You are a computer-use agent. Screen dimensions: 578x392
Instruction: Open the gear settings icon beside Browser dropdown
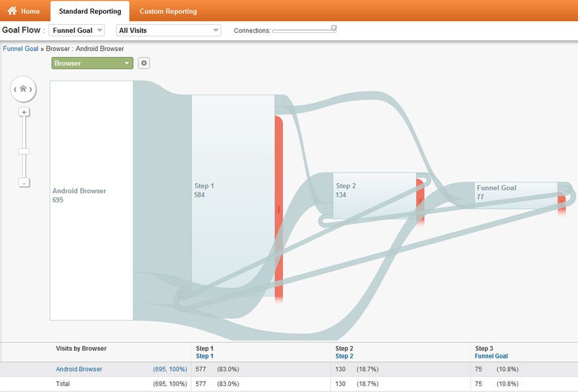click(x=143, y=63)
